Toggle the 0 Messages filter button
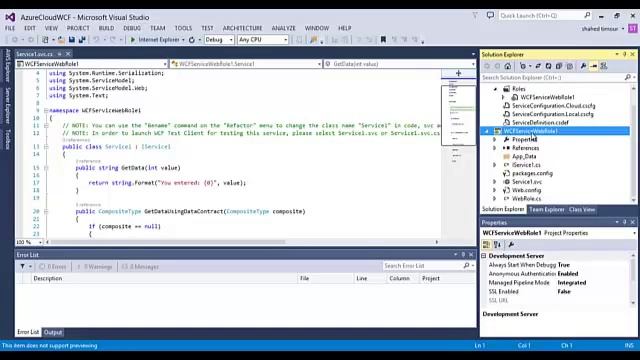This screenshot has width=640, height=360. (140, 267)
